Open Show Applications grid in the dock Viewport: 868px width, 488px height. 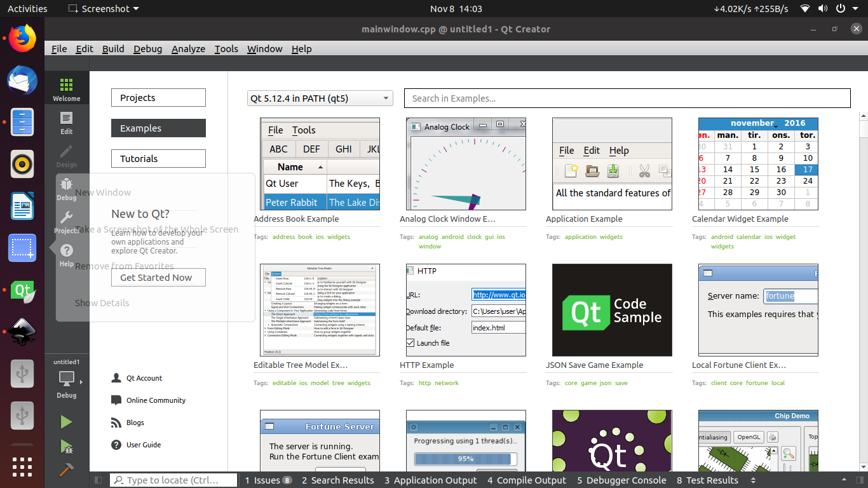pyautogui.click(x=22, y=467)
